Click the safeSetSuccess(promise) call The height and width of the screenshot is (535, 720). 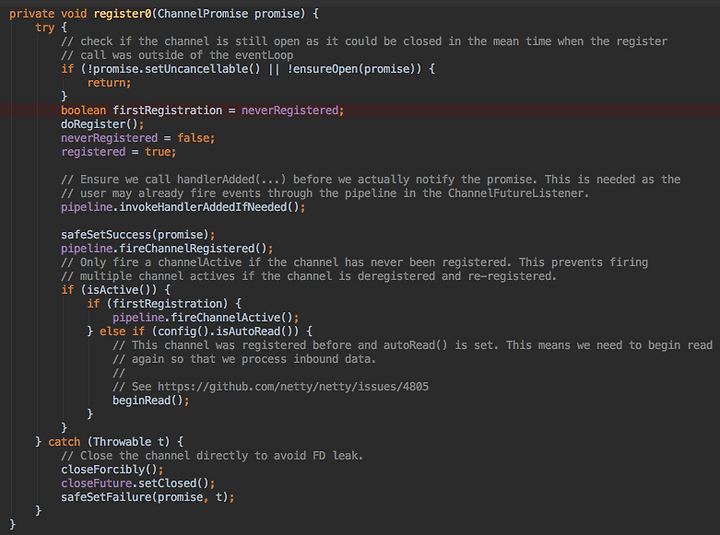click(x=138, y=235)
